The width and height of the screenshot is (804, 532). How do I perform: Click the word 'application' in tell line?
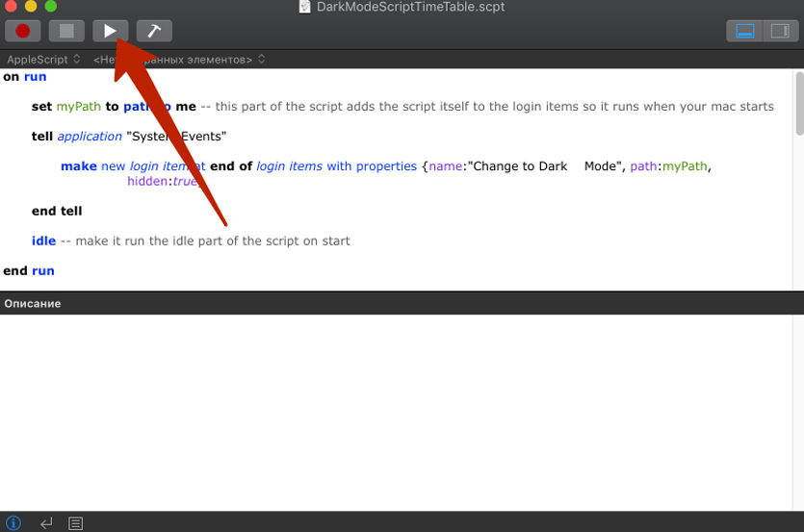(x=90, y=137)
